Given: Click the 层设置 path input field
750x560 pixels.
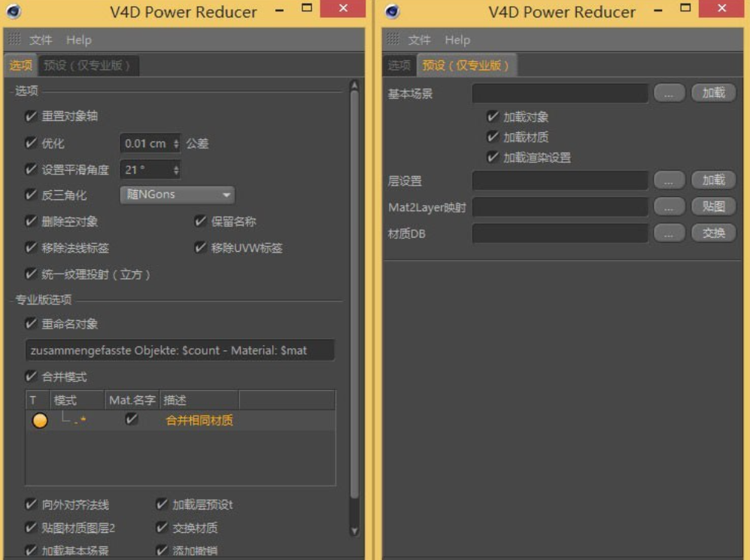Looking at the screenshot, I should (560, 180).
